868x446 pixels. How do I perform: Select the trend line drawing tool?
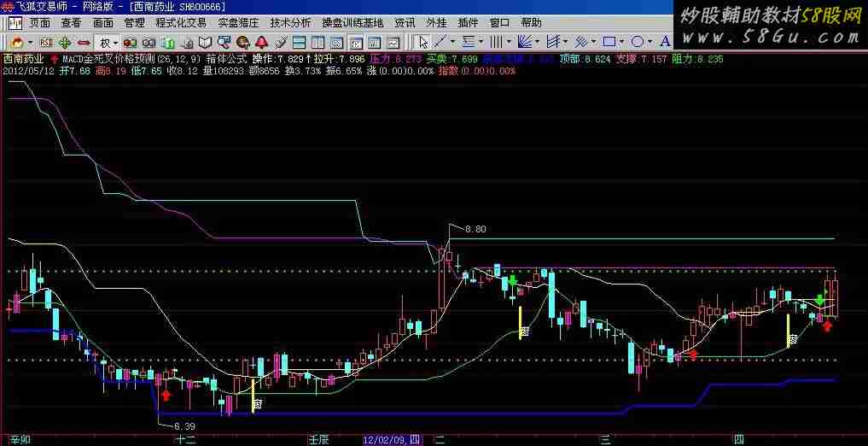pos(440,42)
